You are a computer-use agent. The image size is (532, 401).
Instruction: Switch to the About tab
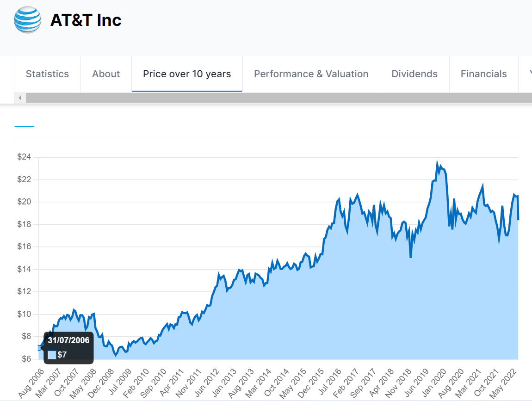tap(106, 74)
